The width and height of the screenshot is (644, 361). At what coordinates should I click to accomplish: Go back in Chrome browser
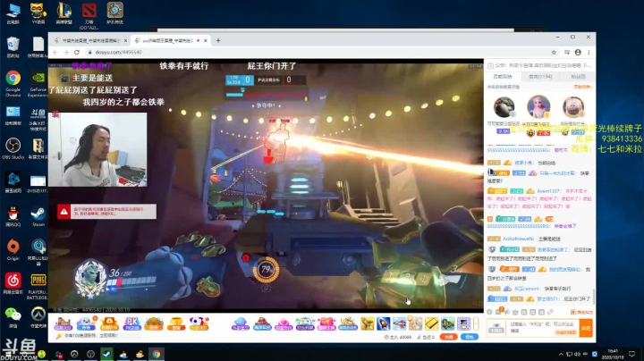pos(55,52)
